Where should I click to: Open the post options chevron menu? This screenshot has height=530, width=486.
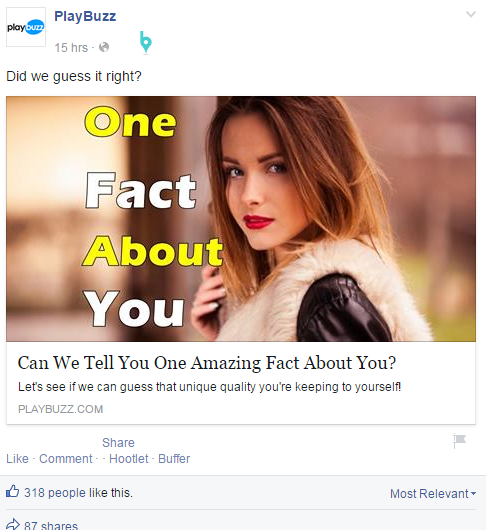point(471,14)
